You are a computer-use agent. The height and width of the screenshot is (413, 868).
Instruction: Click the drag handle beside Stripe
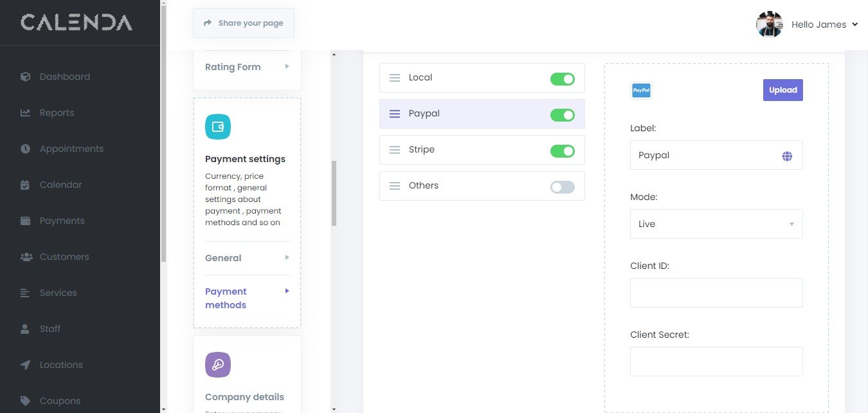pos(395,150)
